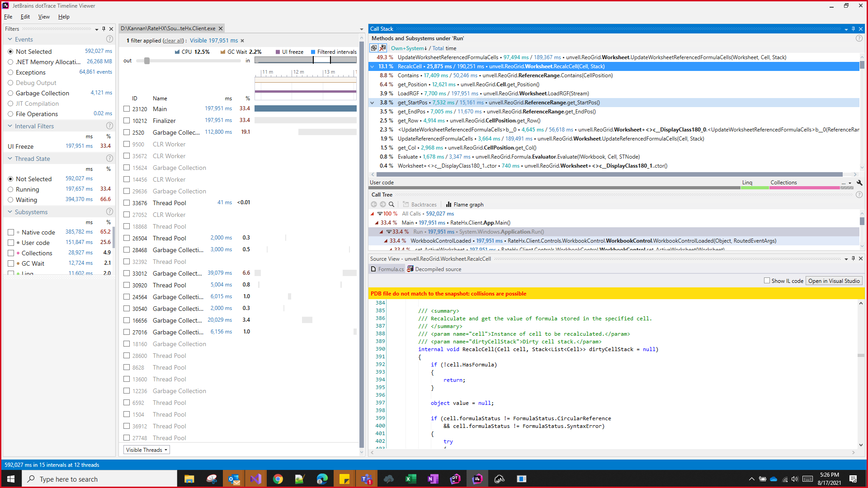Collapse the Interval Filters section
This screenshot has width=868, height=488.
click(x=10, y=126)
